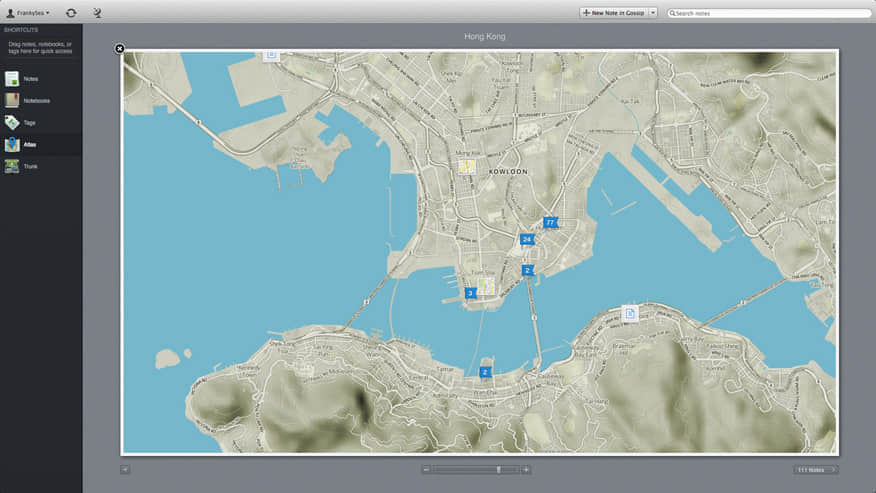Zoom in with the plus button
The height and width of the screenshot is (493, 876).
527,469
